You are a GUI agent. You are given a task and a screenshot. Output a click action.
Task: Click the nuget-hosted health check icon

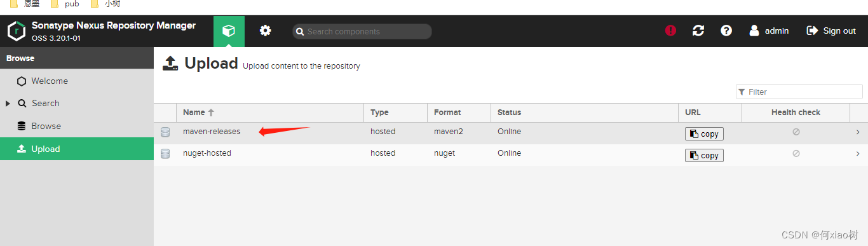(796, 154)
